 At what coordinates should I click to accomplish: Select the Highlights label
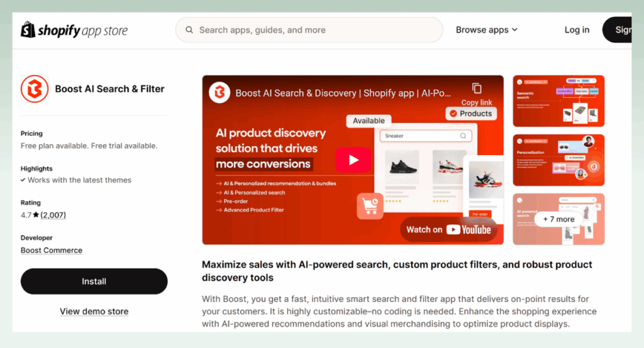coord(36,169)
